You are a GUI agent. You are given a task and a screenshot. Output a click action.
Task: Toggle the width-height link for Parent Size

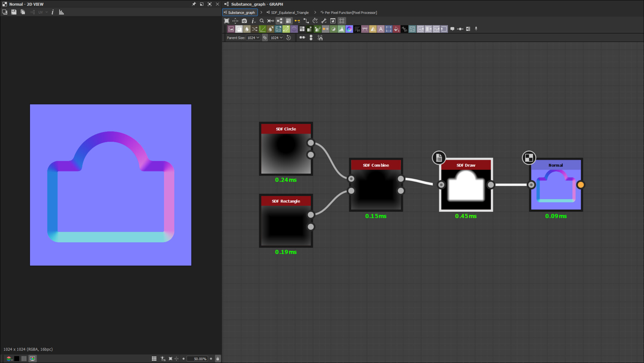point(265,38)
